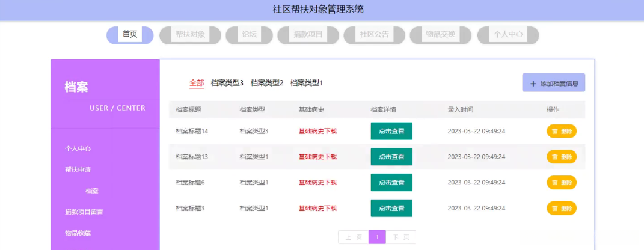Filter list by 档案类型3
The width and height of the screenshot is (644, 250).
point(227,83)
